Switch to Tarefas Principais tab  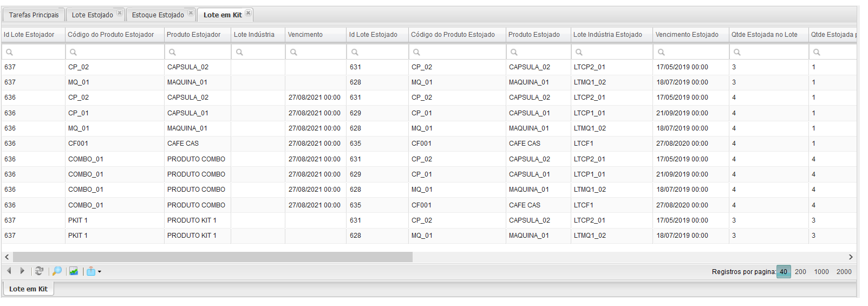pos(34,15)
